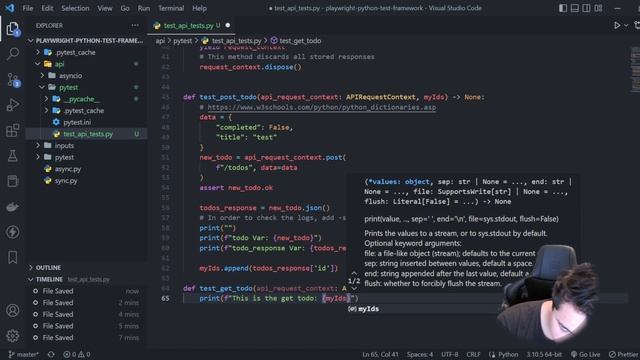Select File Saved timeline entry 2 mins
Screen dimensions: 640x360
coord(86,303)
